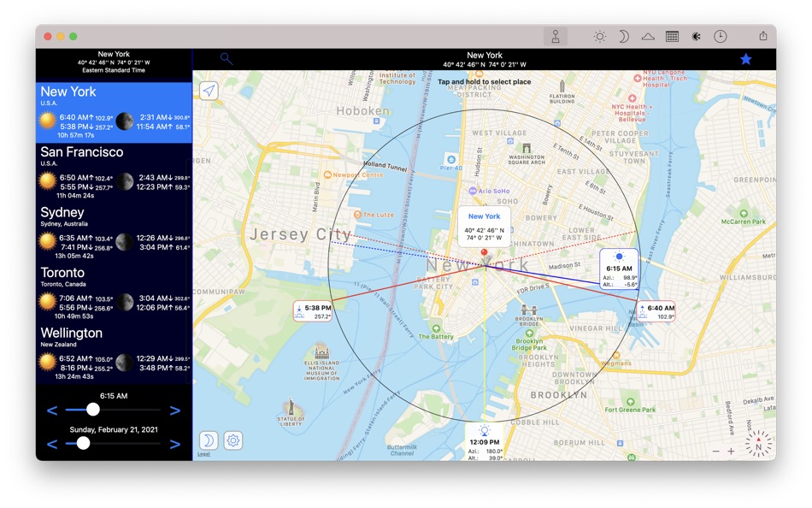The image size is (812, 508).
Task: Click Toronto sun icon in sidebar
Action: 48,302
